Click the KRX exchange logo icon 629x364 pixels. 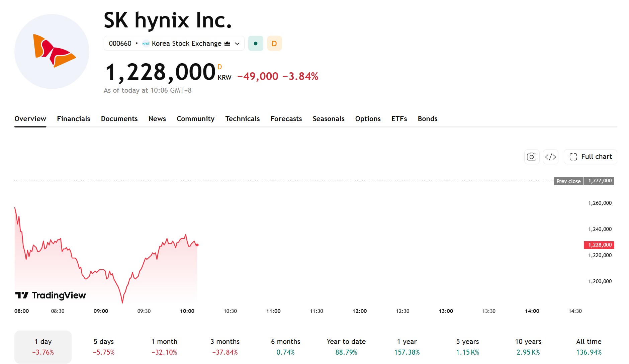(146, 43)
